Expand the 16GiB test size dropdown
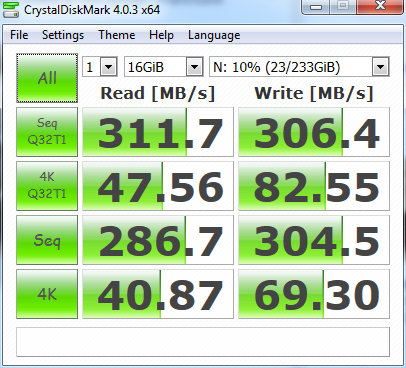This screenshot has width=406, height=368. [195, 67]
